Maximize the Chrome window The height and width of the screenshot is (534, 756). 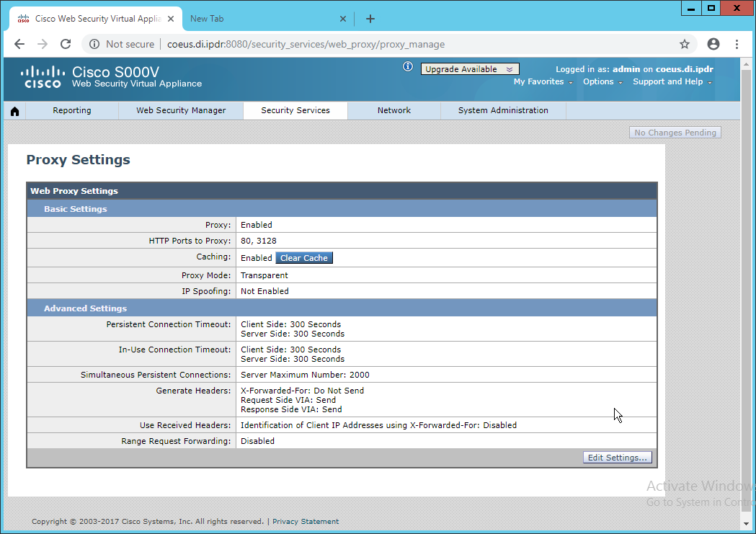pos(711,8)
